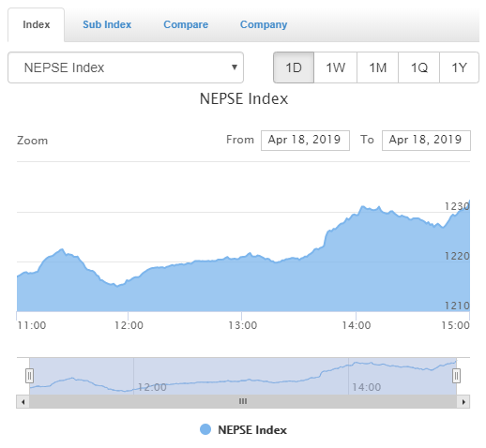Click the 1220 y-axis label

[457, 256]
